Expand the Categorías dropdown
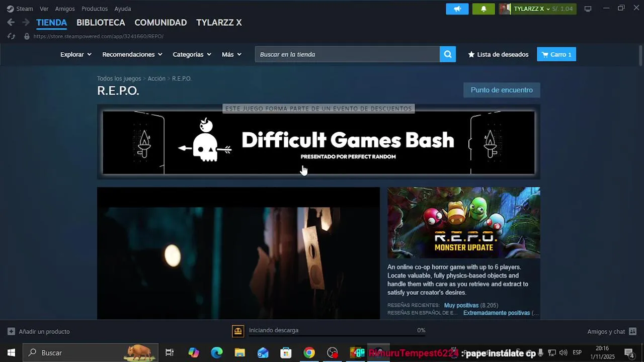This screenshot has width=644, height=362. click(192, 54)
